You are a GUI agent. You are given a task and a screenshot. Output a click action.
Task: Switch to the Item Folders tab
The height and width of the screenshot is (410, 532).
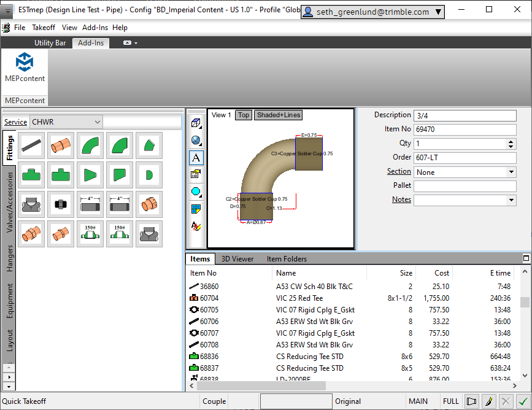click(287, 259)
